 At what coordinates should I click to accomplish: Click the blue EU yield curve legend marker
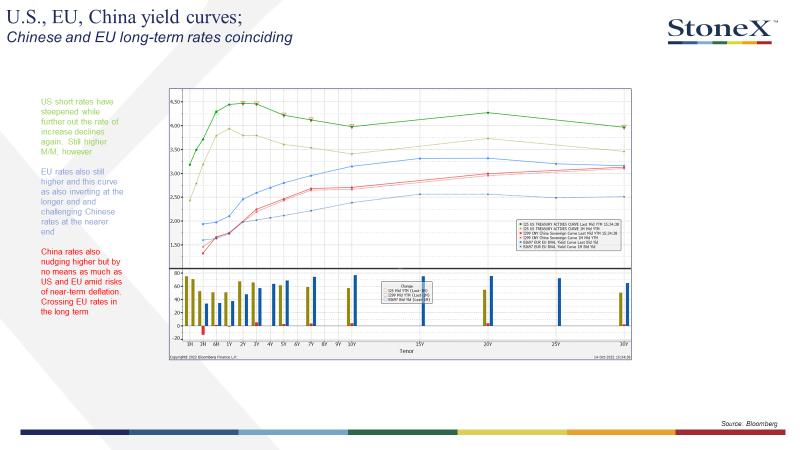coord(520,242)
